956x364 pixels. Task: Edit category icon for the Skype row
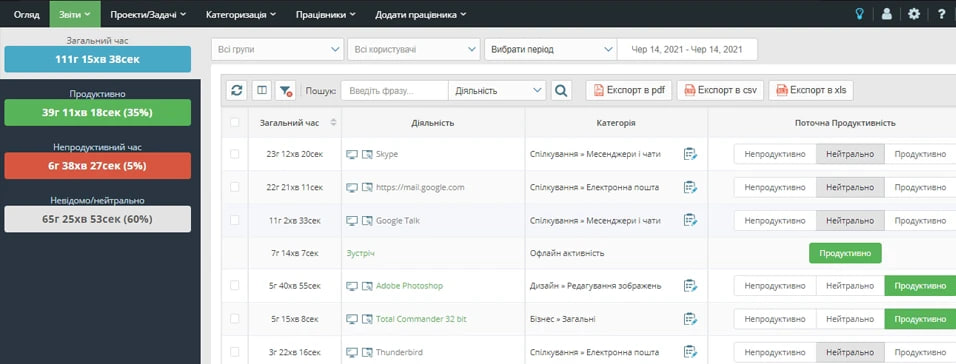coord(690,154)
